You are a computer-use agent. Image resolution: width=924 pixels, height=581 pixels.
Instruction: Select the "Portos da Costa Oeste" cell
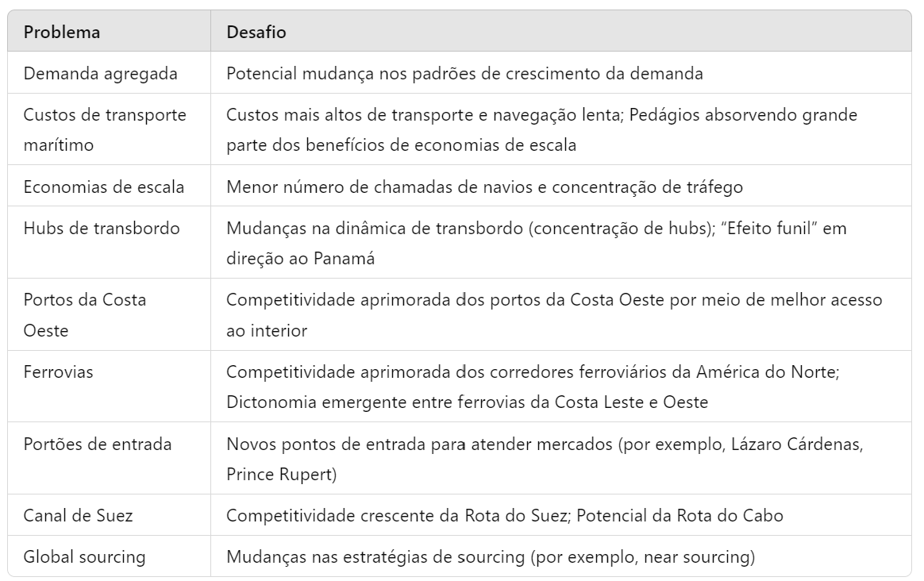pos(85,315)
